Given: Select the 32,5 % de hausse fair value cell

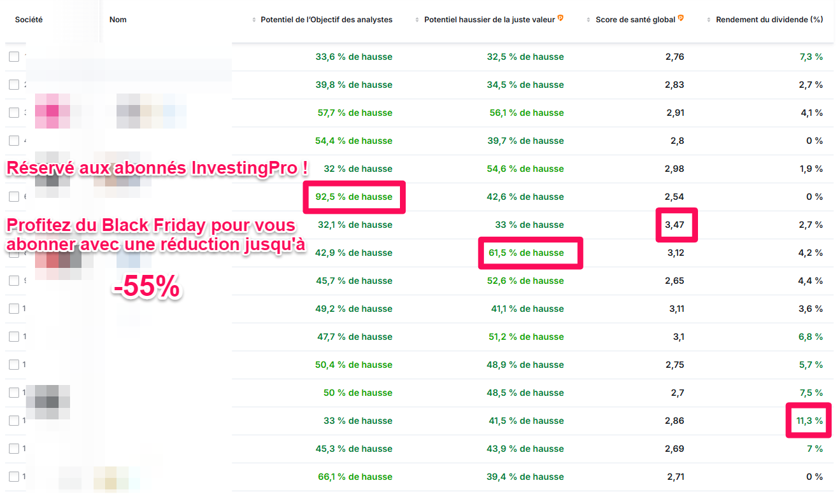Looking at the screenshot, I should point(525,57).
